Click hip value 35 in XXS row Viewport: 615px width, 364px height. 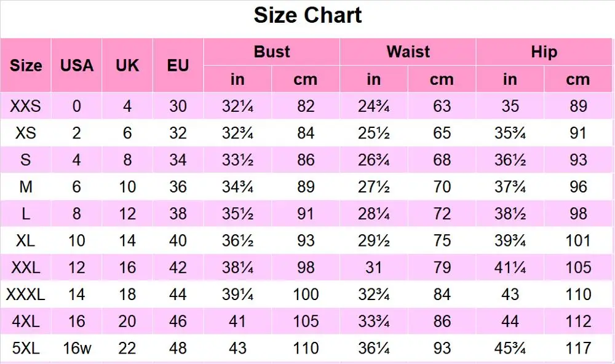[510, 106]
